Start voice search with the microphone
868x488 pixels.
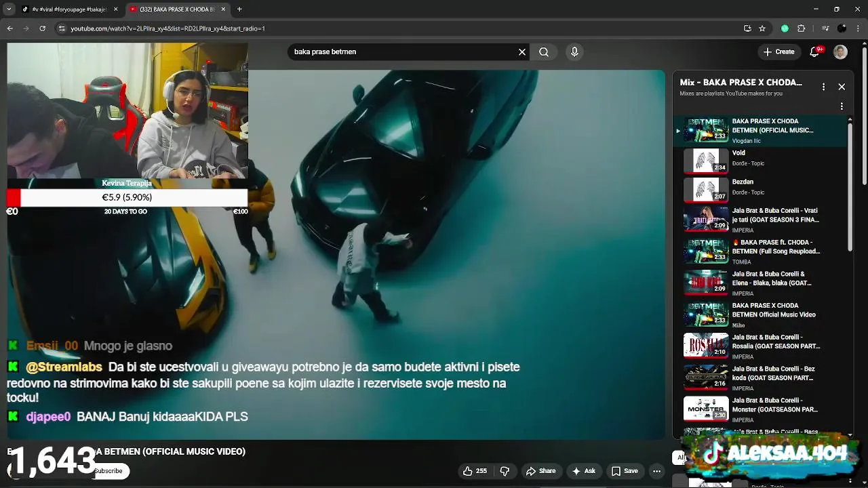coord(574,52)
